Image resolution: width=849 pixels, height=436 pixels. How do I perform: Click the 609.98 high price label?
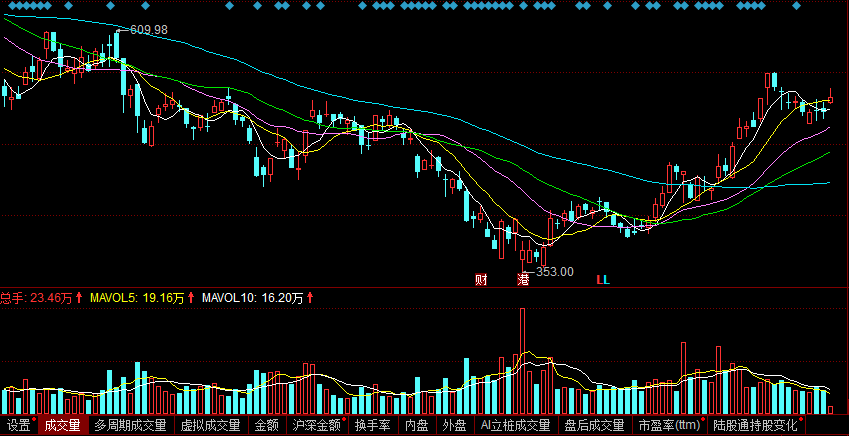point(149,30)
